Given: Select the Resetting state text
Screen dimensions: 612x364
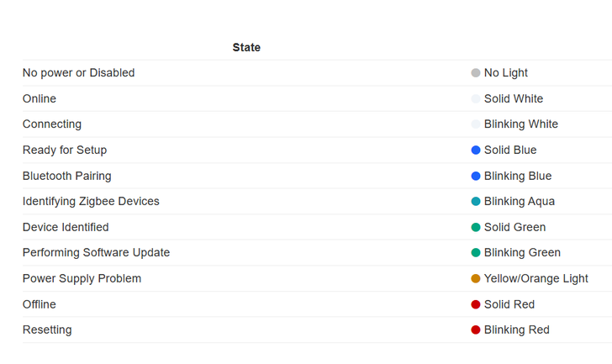Looking at the screenshot, I should point(47,330).
